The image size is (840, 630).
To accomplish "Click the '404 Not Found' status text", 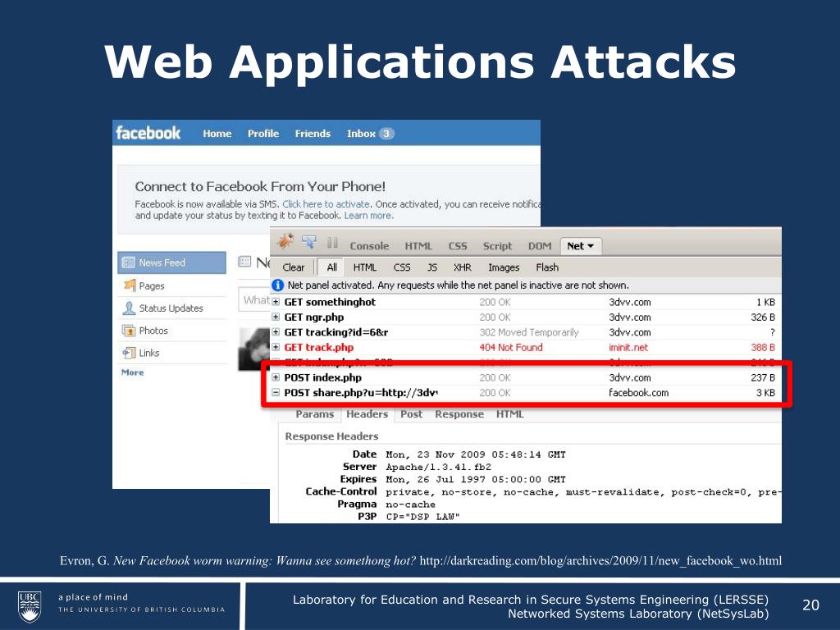I will (x=510, y=347).
